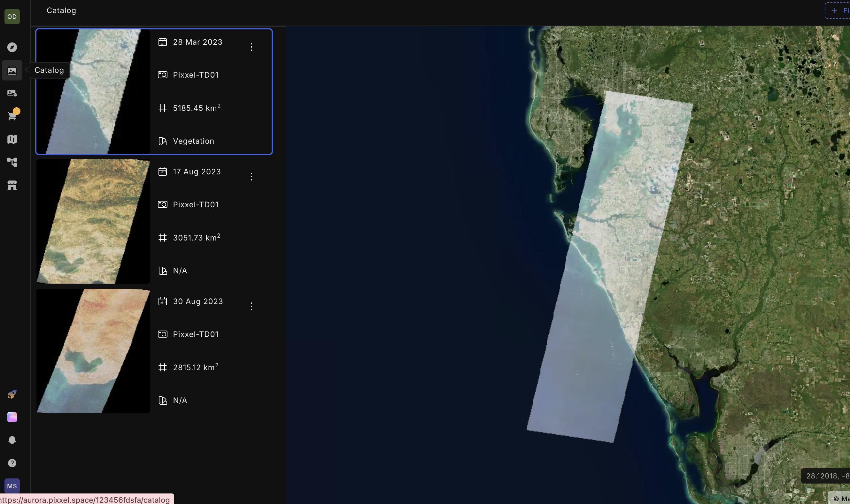The height and width of the screenshot is (504, 850).
Task: Open the workflow tree sidebar icon
Action: 12,162
